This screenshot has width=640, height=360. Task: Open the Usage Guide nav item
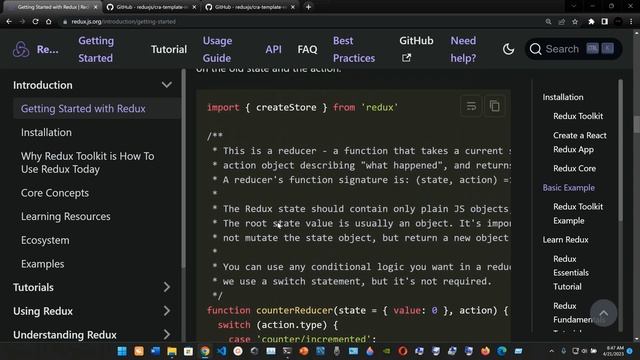[218, 49]
